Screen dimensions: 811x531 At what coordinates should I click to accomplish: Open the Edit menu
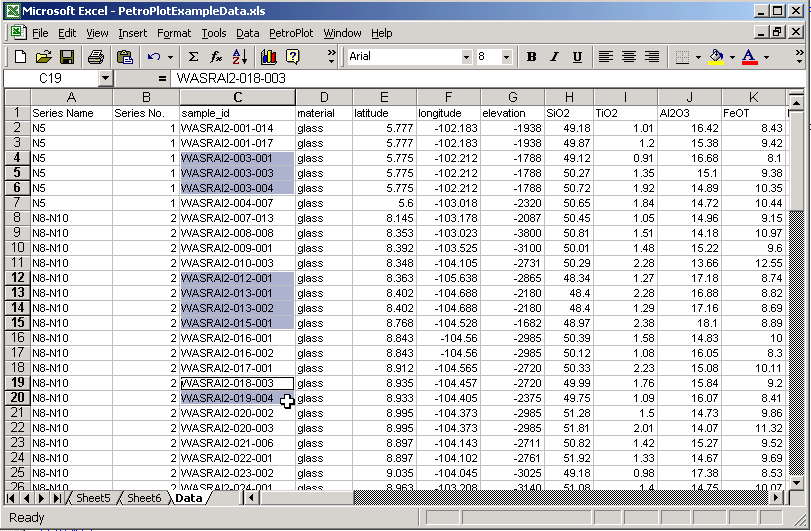(67, 34)
